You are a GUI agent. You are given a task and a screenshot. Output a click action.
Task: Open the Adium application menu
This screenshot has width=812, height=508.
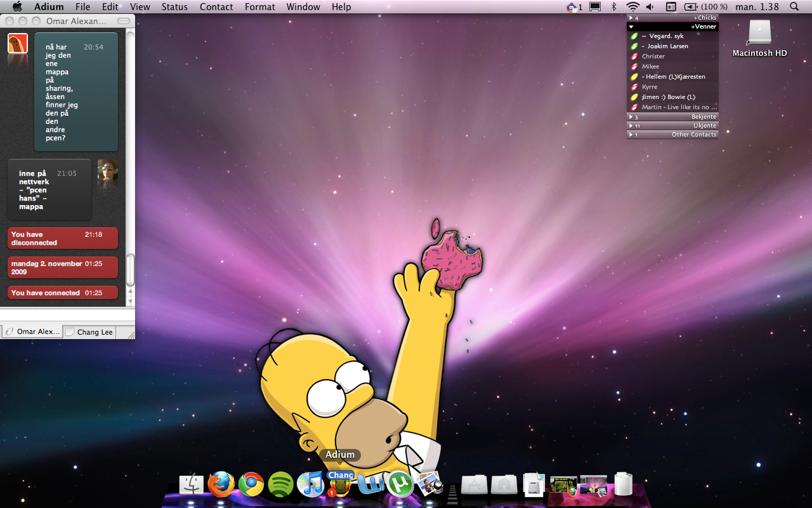point(49,7)
